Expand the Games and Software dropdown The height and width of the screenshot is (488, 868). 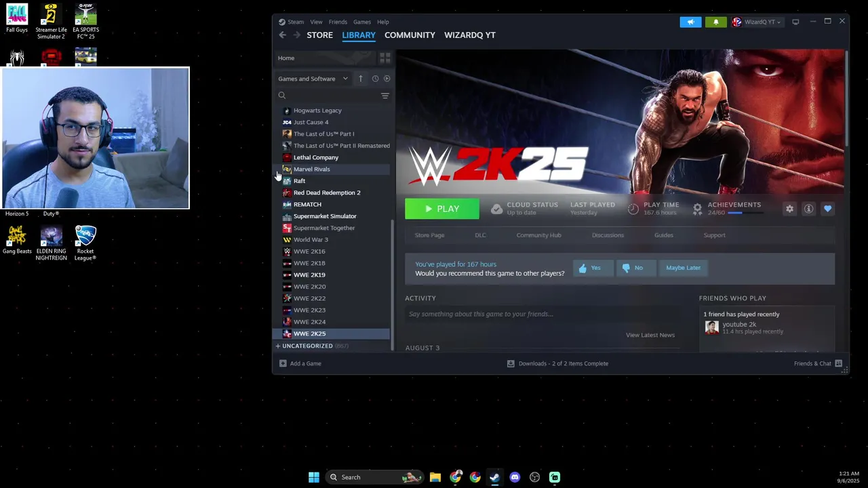click(x=313, y=79)
